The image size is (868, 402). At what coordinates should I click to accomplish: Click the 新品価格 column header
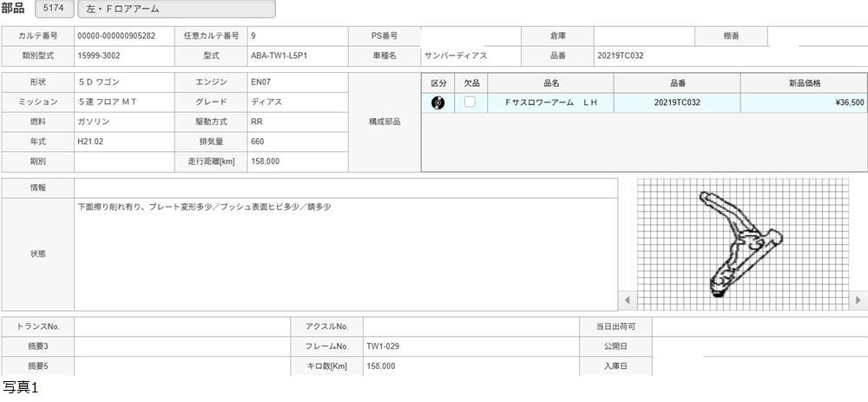tap(804, 82)
